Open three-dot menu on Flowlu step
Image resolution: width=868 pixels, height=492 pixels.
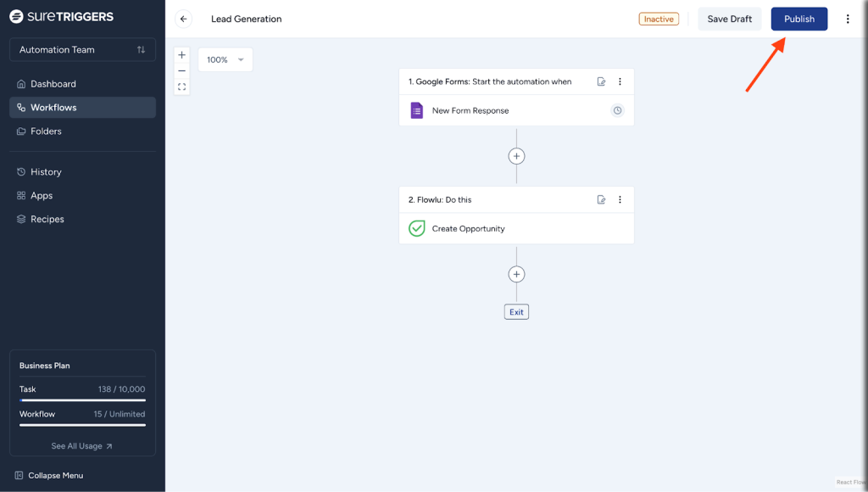pyautogui.click(x=620, y=200)
